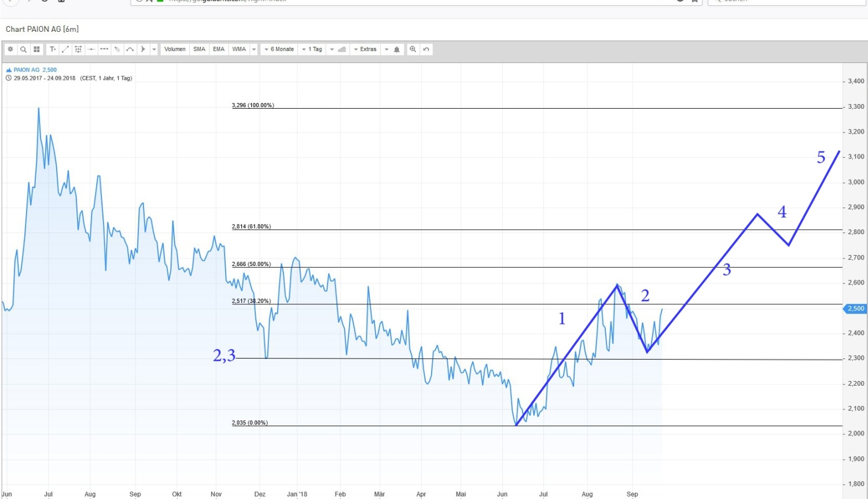The image size is (868, 499).
Task: Click the search magnifier icon in toolbar
Action: (23, 49)
